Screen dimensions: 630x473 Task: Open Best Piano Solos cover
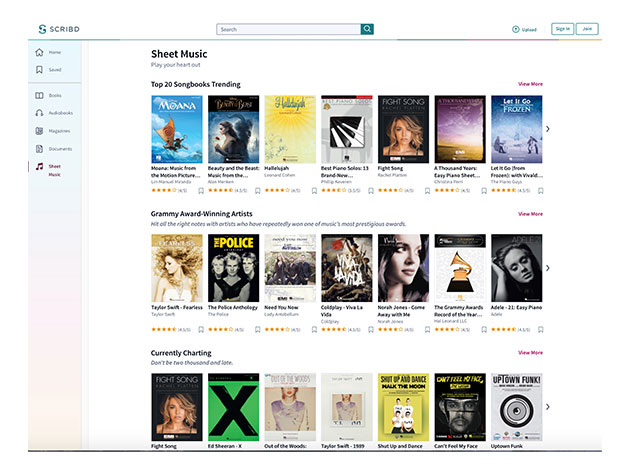pyautogui.click(x=347, y=129)
